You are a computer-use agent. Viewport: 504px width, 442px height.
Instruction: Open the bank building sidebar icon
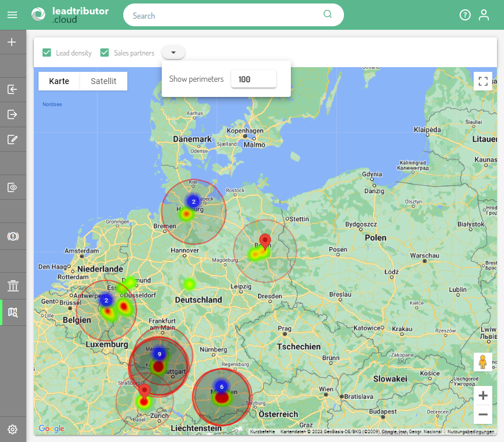click(12, 286)
